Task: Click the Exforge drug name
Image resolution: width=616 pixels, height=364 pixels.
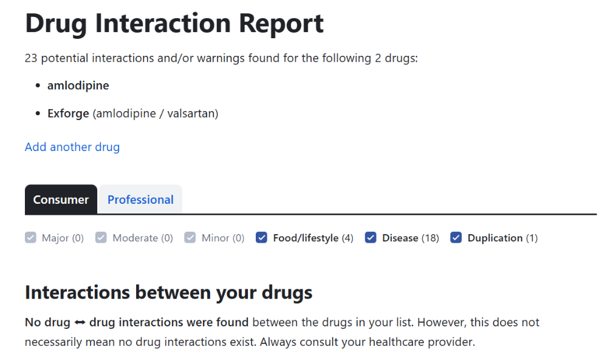Action: [x=68, y=113]
